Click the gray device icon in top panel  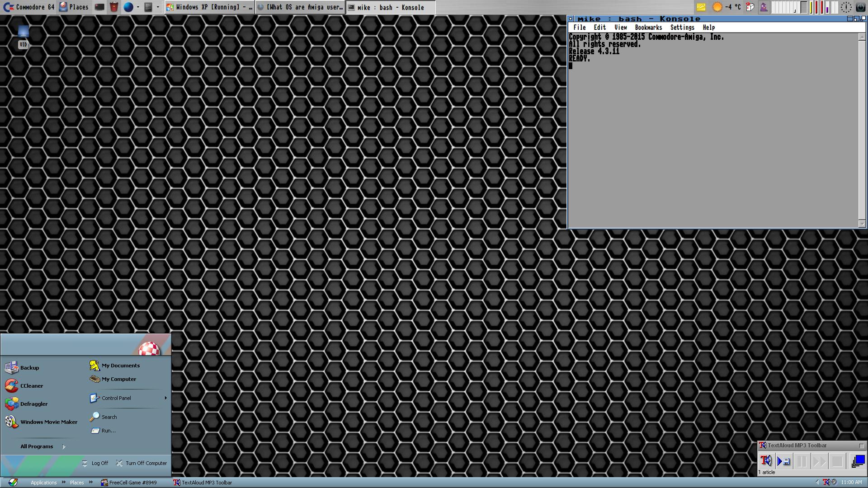coord(148,7)
